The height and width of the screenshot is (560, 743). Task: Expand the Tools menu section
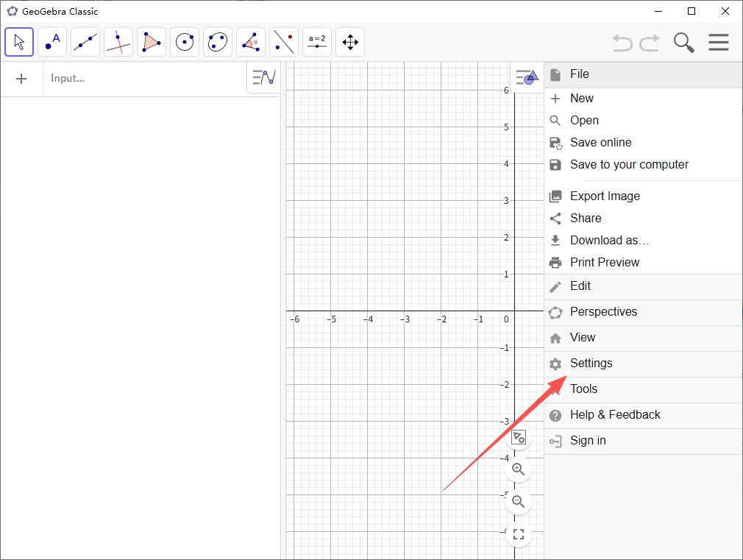tap(644, 389)
